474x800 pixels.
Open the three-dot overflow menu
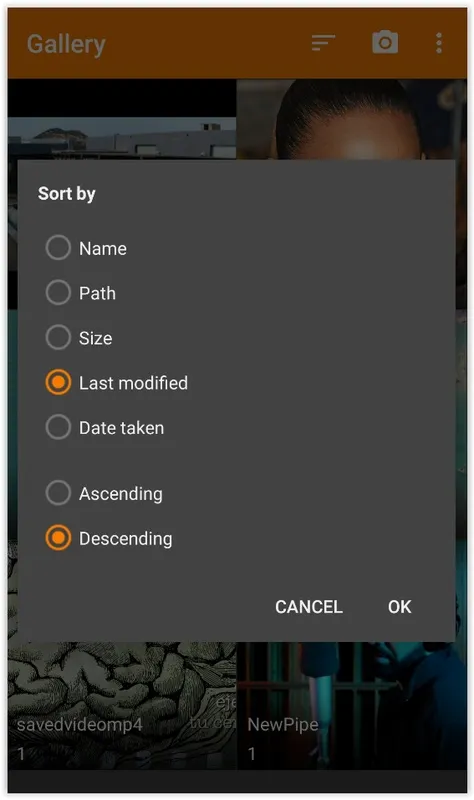point(439,43)
